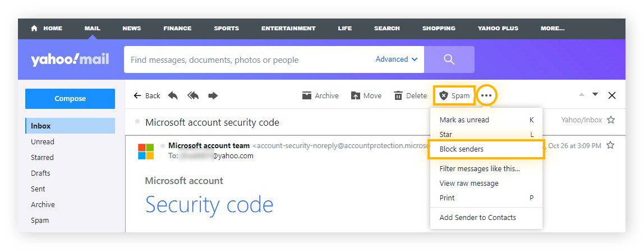
Task: Go to next message down arrow
Action: (595, 94)
